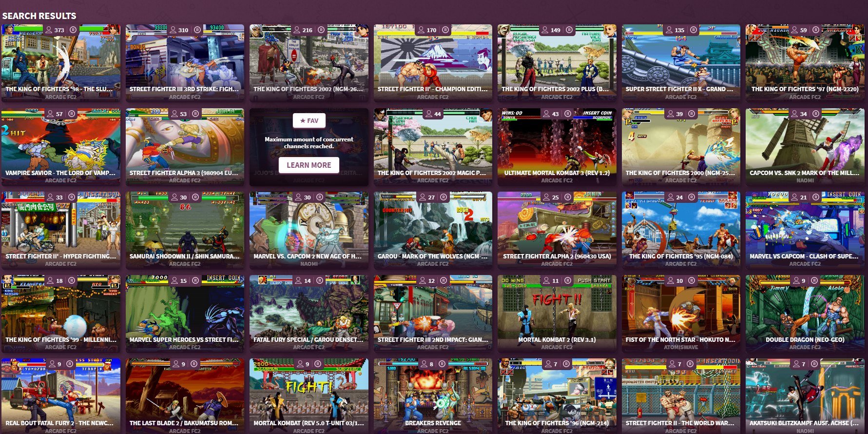Click the players icon on Street Fighter II' Champion Edition
The width and height of the screenshot is (868, 434).
click(421, 30)
